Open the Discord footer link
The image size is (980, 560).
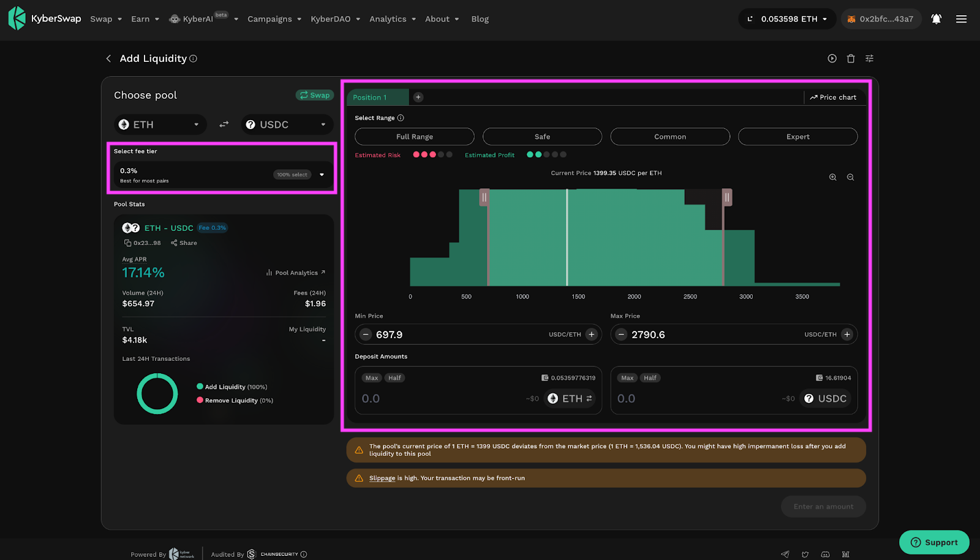pyautogui.click(x=826, y=554)
